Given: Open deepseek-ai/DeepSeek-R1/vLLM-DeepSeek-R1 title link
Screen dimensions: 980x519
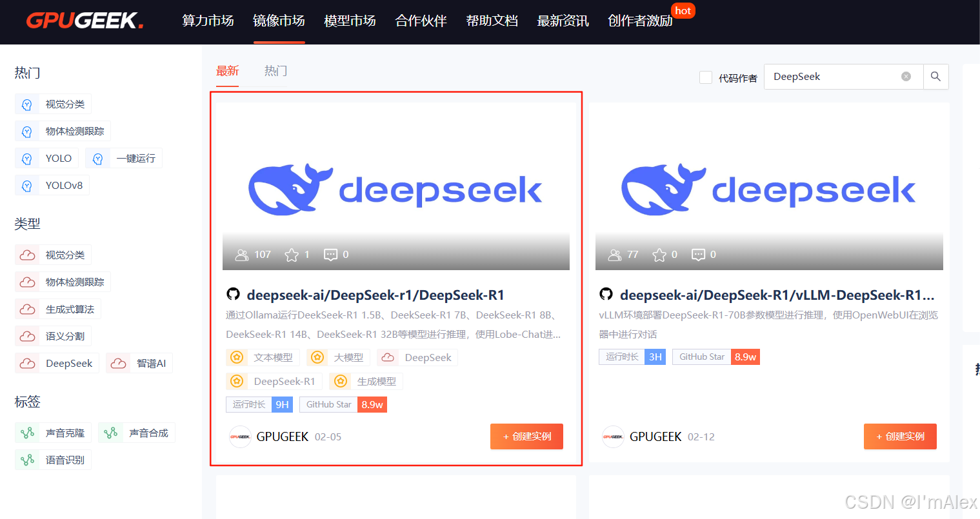Looking at the screenshot, I should [777, 295].
